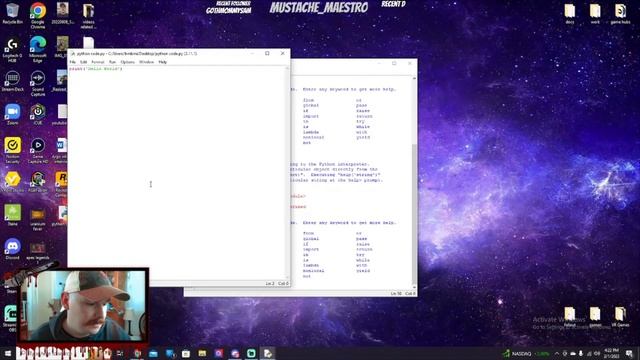This screenshot has height=360, width=640.
Task: Open the Options menu in IDLE editor
Action: pyautogui.click(x=127, y=62)
